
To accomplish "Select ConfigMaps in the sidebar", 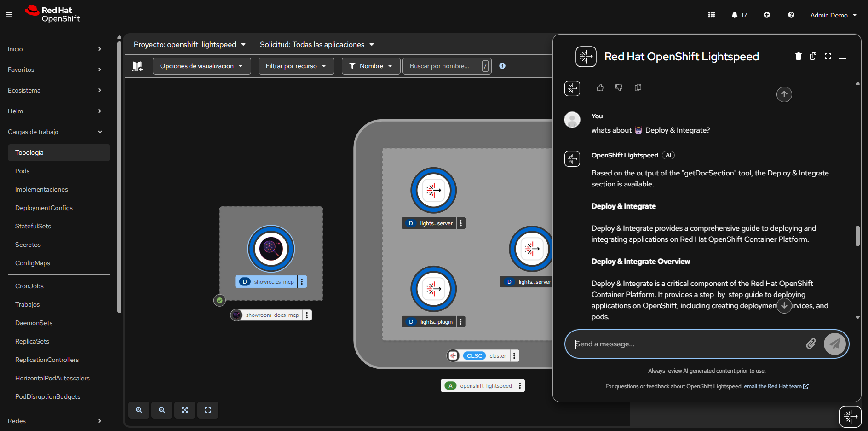I will [x=33, y=263].
